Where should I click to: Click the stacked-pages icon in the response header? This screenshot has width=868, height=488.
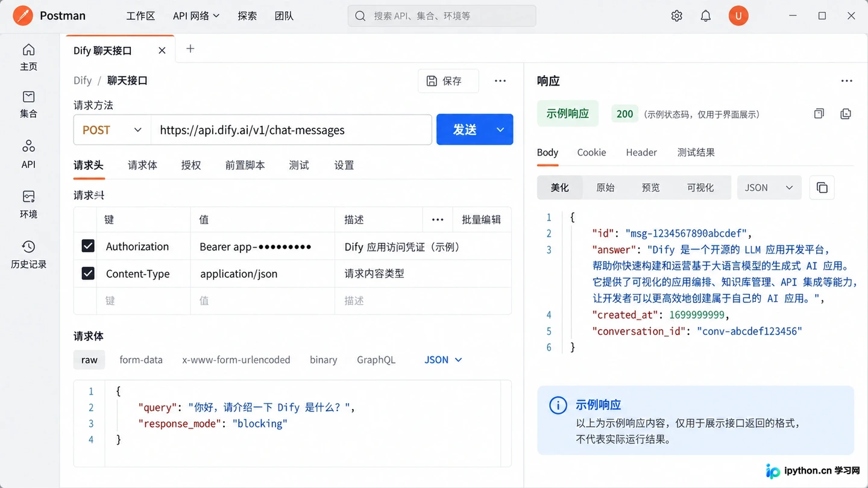coord(846,114)
